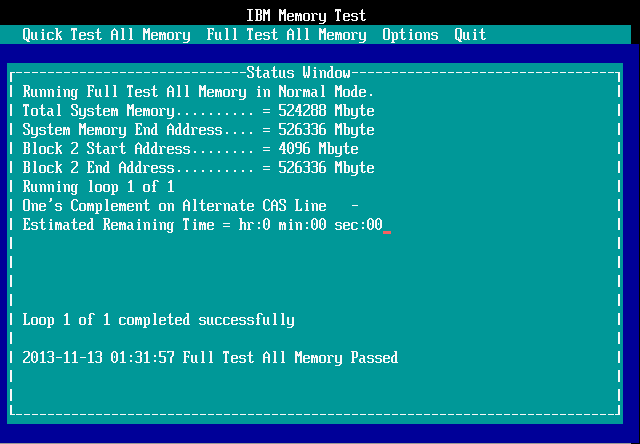This screenshot has width=640, height=444.
Task: Select the Full Test All Memory Passed message
Action: coord(290,358)
